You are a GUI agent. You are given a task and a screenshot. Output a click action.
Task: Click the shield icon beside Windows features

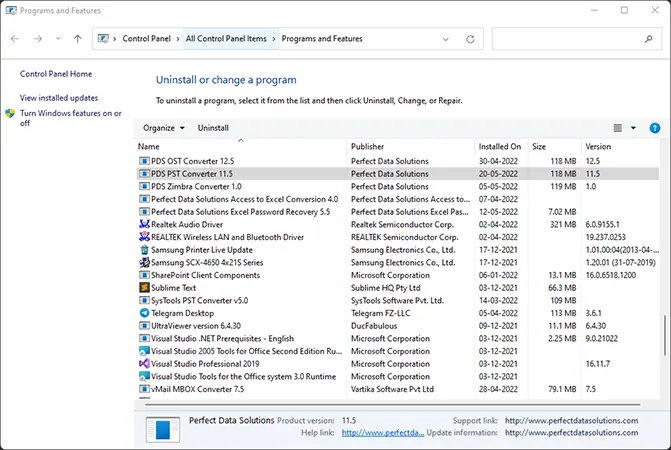pos(10,113)
